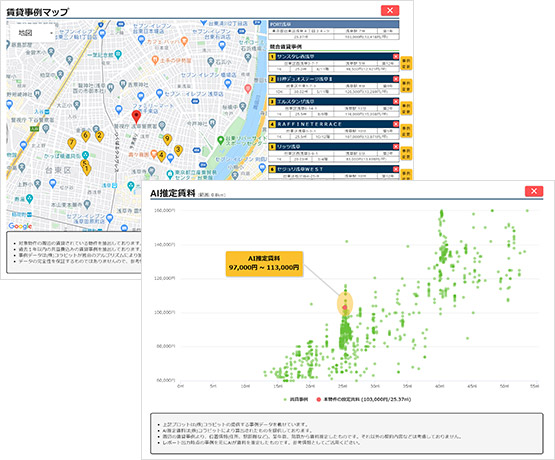Select yellow map marker number 7
Screen dimensions: 555x460
72,144
